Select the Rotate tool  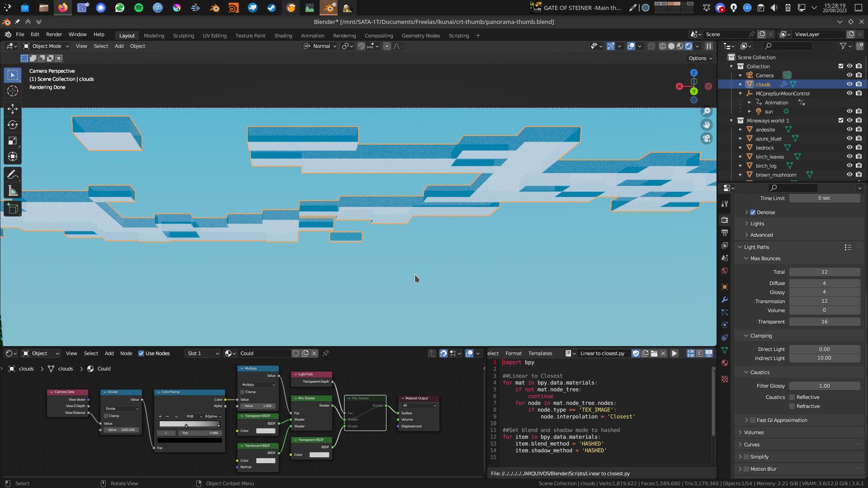click(x=13, y=125)
